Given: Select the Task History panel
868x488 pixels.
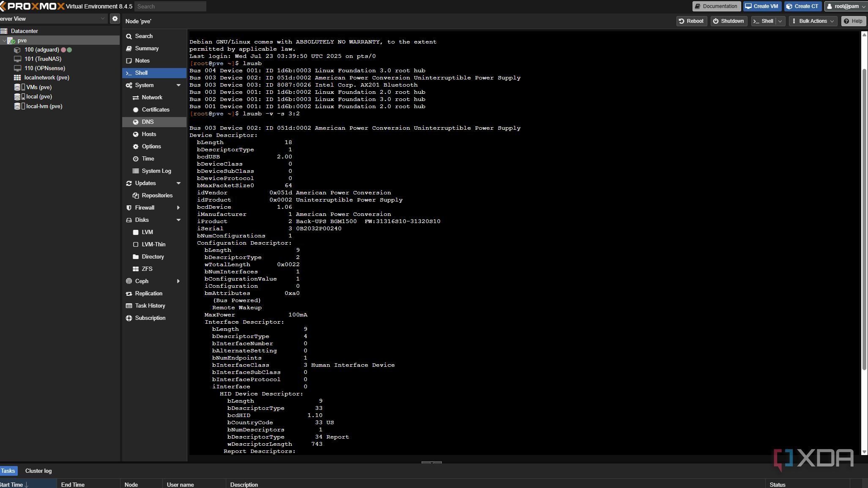Looking at the screenshot, I should tap(150, 305).
